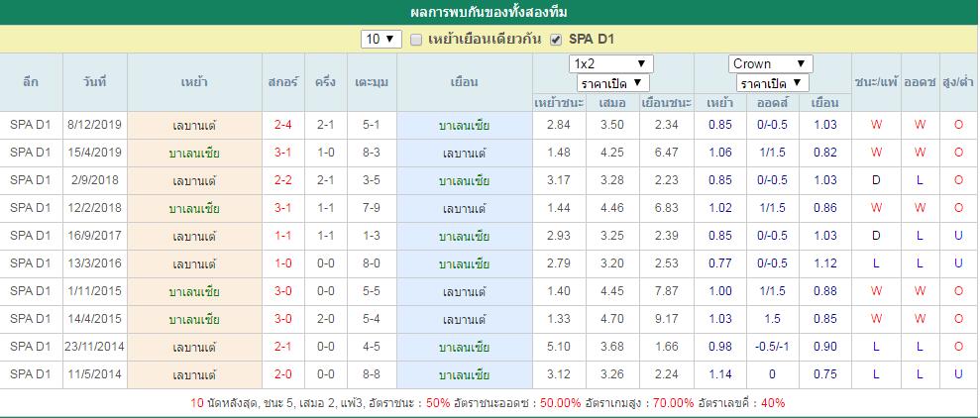The image size is (980, 418).
Task: Select date cell 23/11/2014
Action: [94, 346]
